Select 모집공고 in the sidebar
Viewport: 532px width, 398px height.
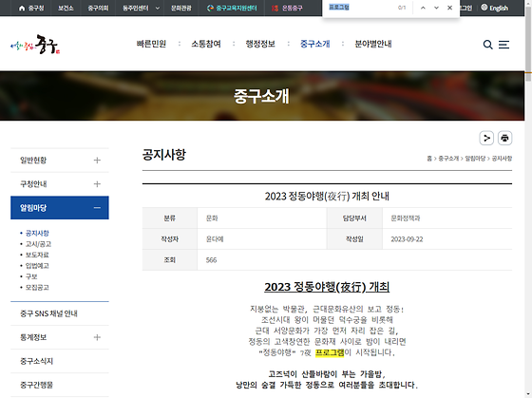point(37,288)
